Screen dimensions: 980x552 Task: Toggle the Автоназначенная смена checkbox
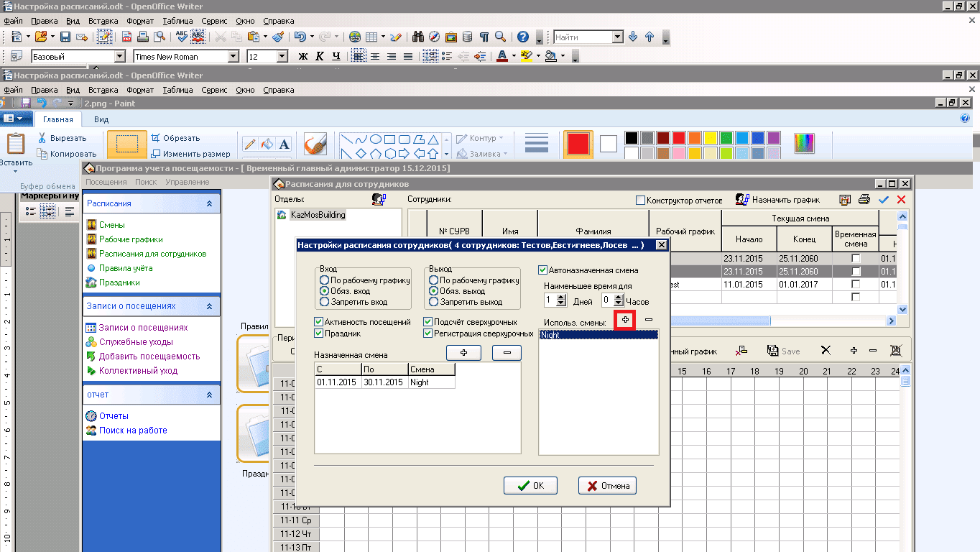543,270
